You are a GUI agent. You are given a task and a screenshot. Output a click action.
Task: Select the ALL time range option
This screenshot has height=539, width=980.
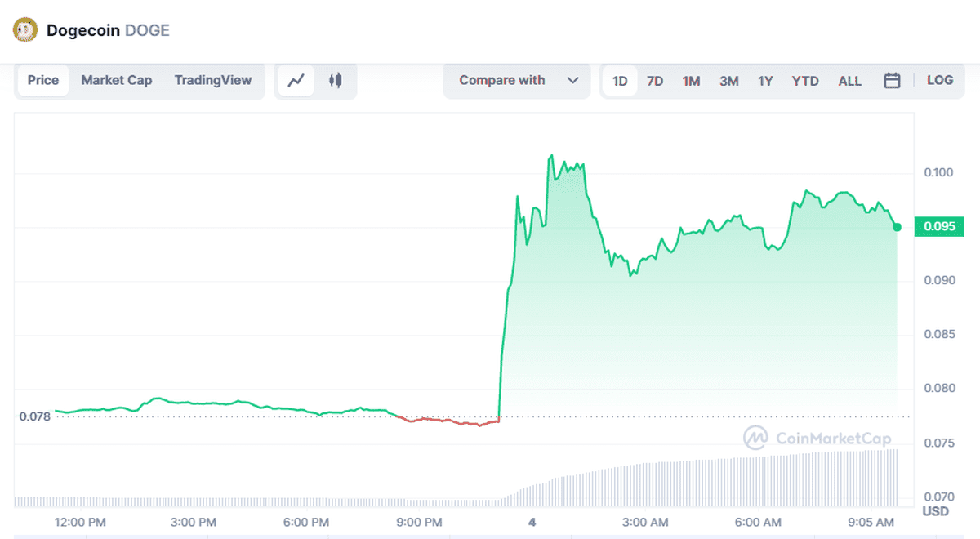tap(850, 80)
